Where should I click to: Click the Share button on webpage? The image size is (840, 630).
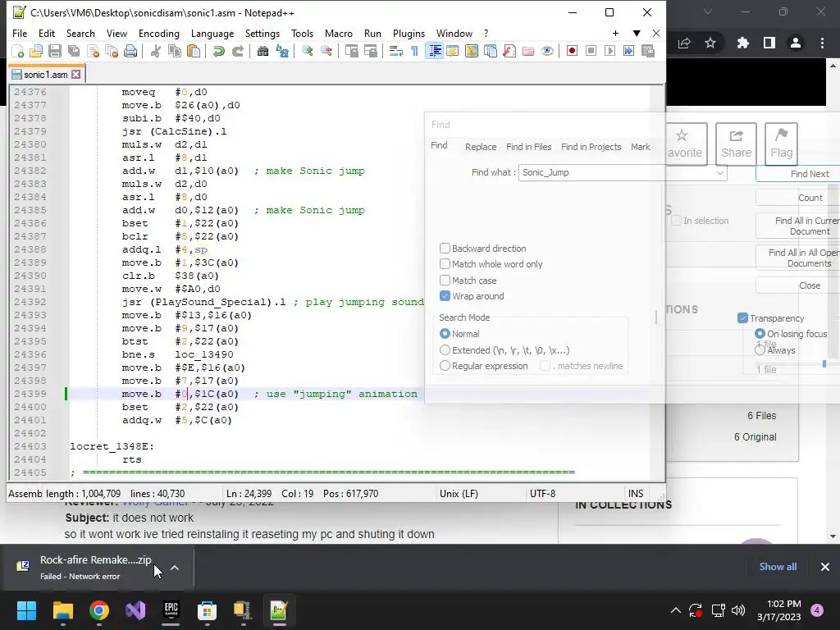pos(736,144)
